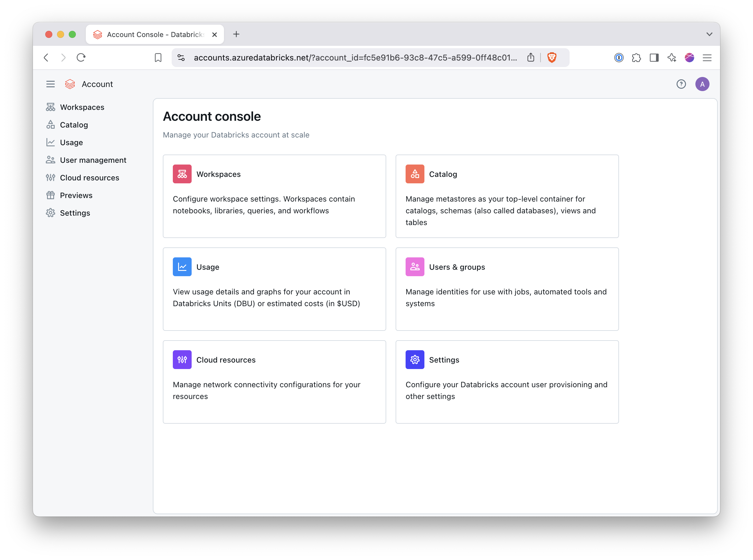
Task: Click the Workspaces icon in the sidebar
Action: click(51, 107)
